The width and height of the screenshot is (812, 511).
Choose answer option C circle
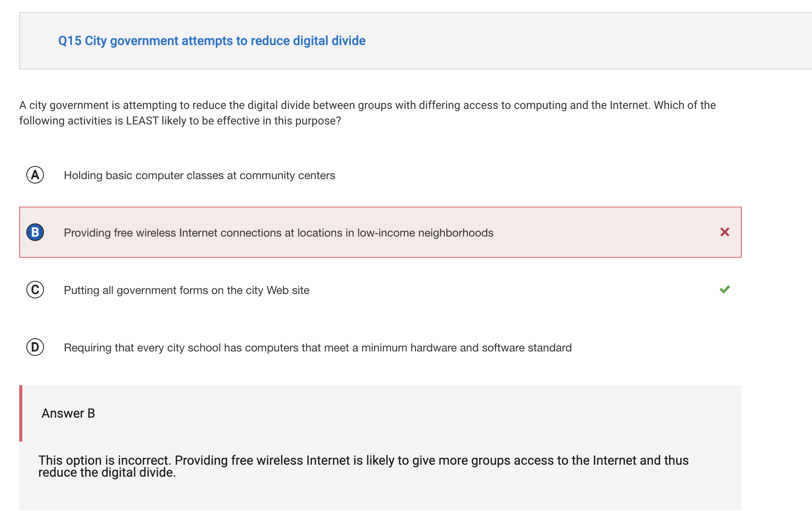pyautogui.click(x=35, y=290)
